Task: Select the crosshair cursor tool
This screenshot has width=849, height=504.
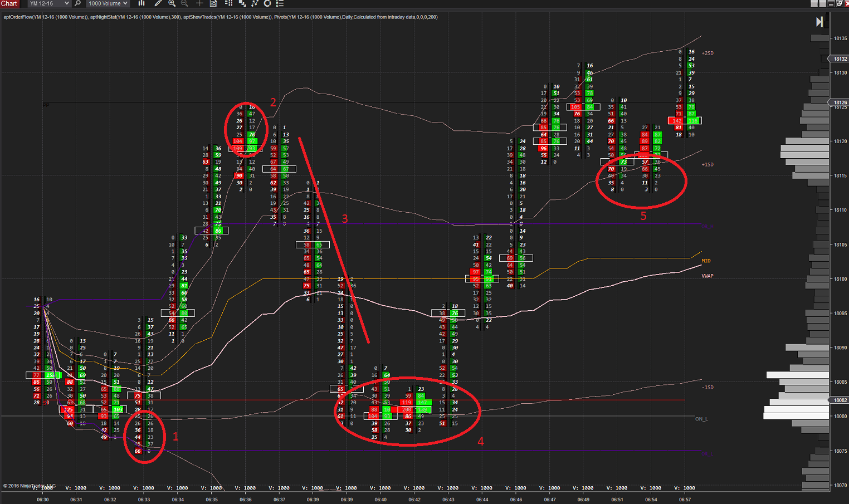Action: (199, 3)
